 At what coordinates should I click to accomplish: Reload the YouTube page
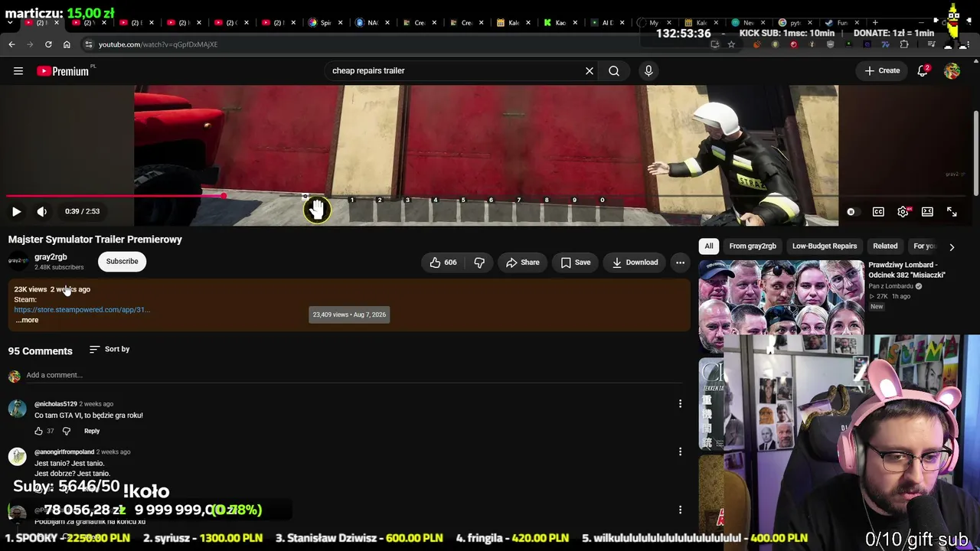point(48,44)
